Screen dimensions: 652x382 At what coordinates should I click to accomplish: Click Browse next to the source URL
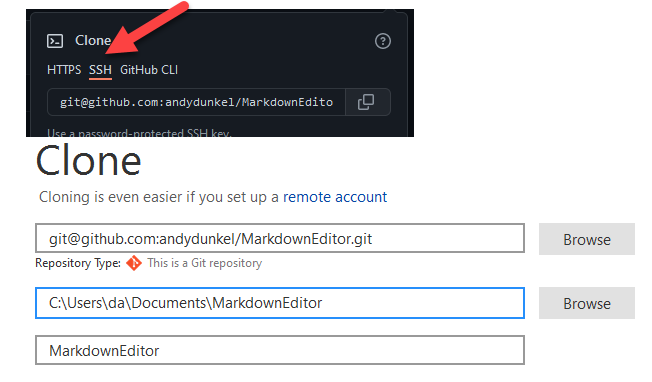(x=587, y=239)
